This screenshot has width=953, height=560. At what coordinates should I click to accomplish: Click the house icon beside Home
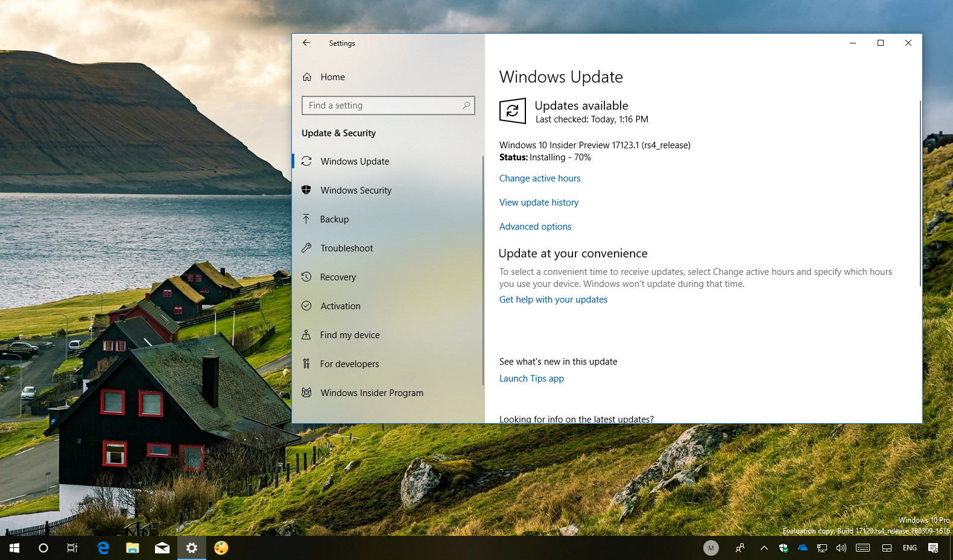[x=307, y=77]
